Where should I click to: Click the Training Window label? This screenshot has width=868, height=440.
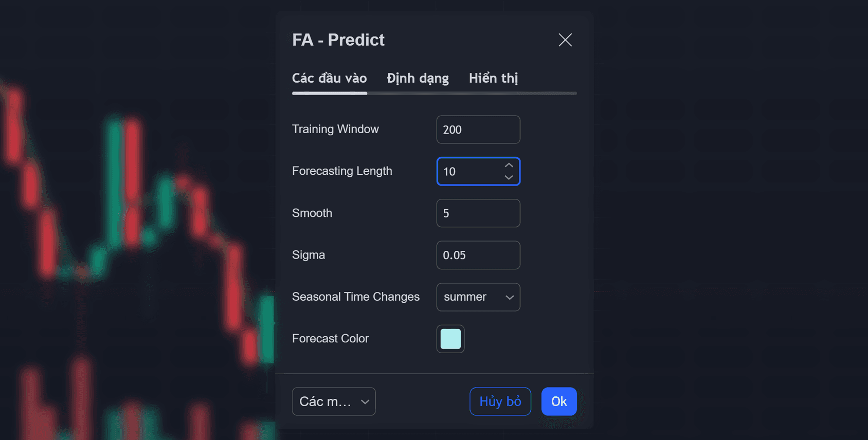tap(335, 129)
